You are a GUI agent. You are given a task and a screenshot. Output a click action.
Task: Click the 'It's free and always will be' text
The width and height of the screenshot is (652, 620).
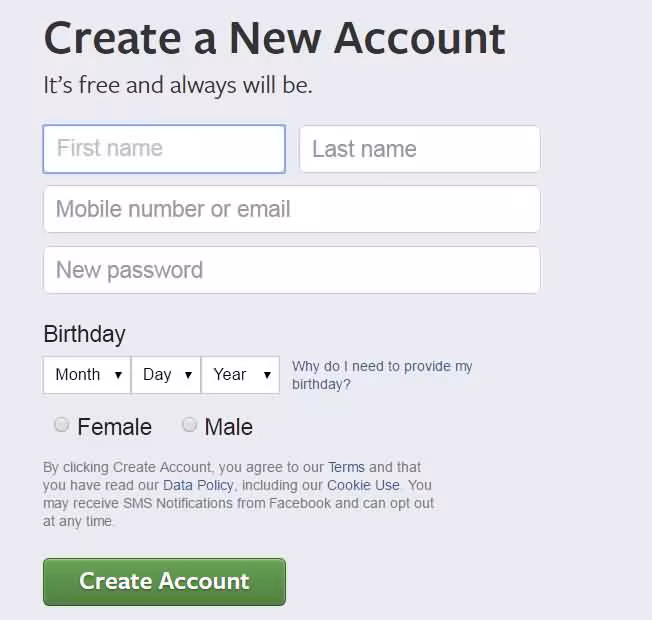177,85
